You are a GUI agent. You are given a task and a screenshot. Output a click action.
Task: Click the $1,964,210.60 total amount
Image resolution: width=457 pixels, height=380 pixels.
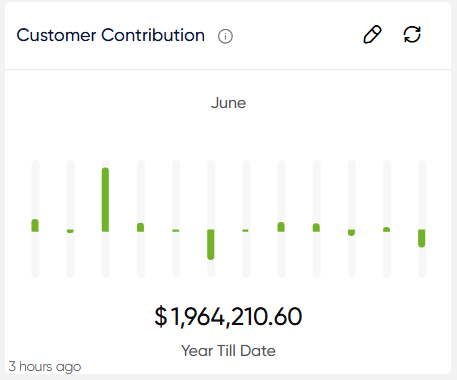(228, 317)
